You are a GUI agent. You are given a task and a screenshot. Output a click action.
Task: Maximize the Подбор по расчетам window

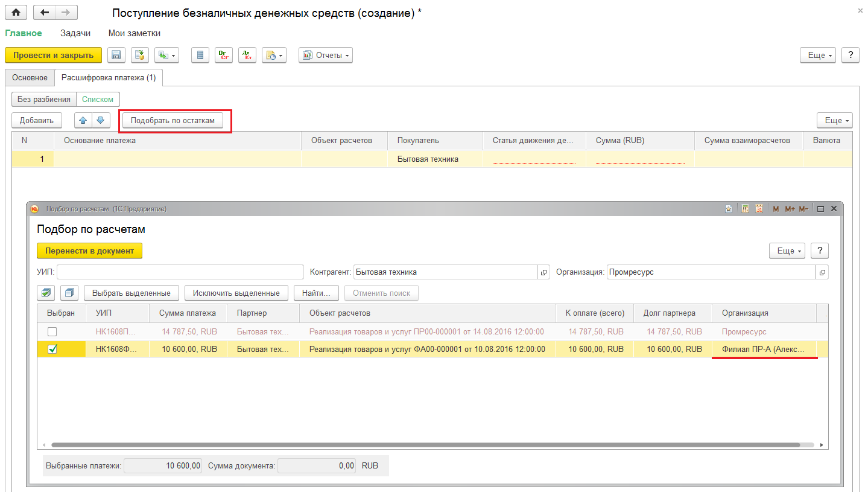[x=820, y=209]
